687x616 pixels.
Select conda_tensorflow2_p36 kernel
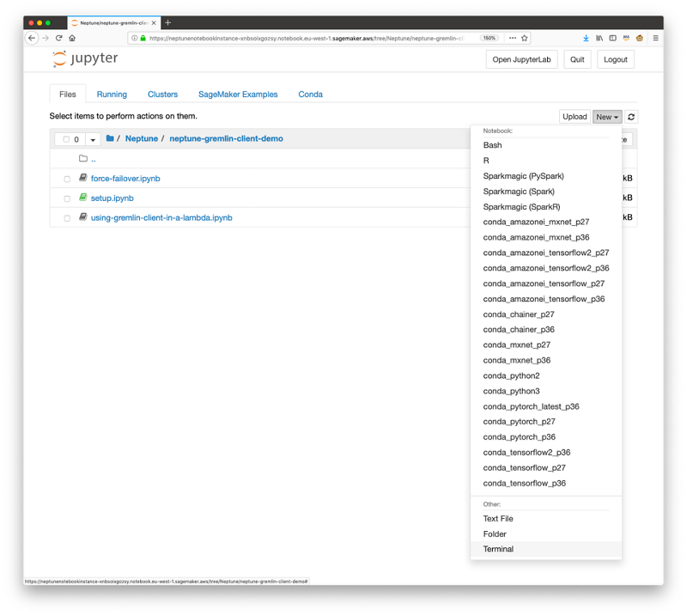pyautogui.click(x=546, y=453)
